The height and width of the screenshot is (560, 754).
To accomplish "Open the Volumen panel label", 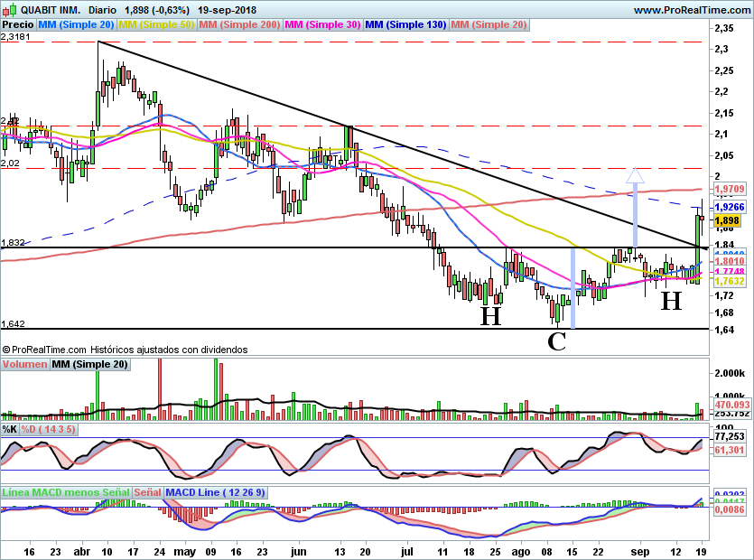I will [24, 364].
